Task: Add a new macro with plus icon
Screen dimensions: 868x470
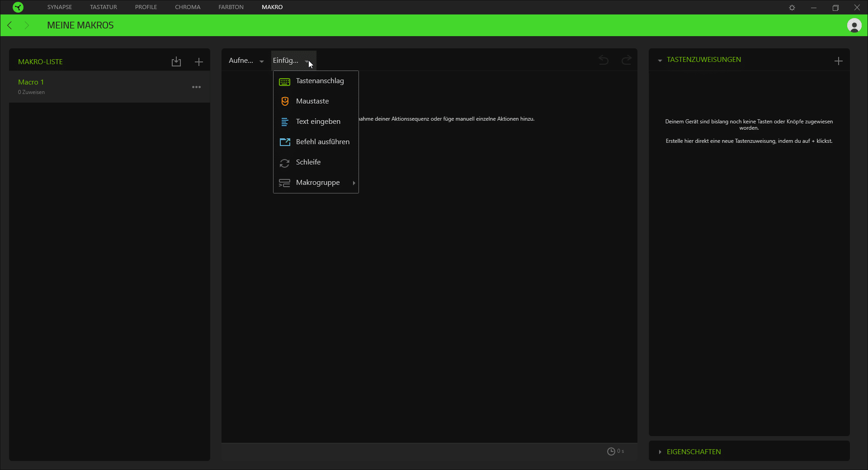Action: tap(198, 62)
